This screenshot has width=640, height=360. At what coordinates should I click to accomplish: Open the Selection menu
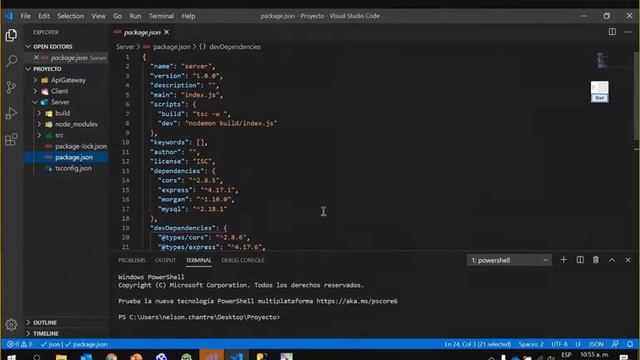coord(70,16)
